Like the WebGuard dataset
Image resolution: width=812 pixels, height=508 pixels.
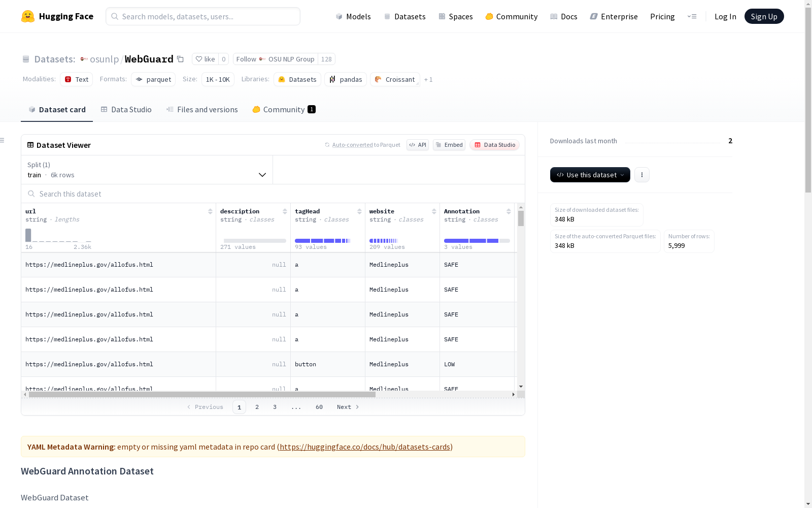click(x=205, y=59)
